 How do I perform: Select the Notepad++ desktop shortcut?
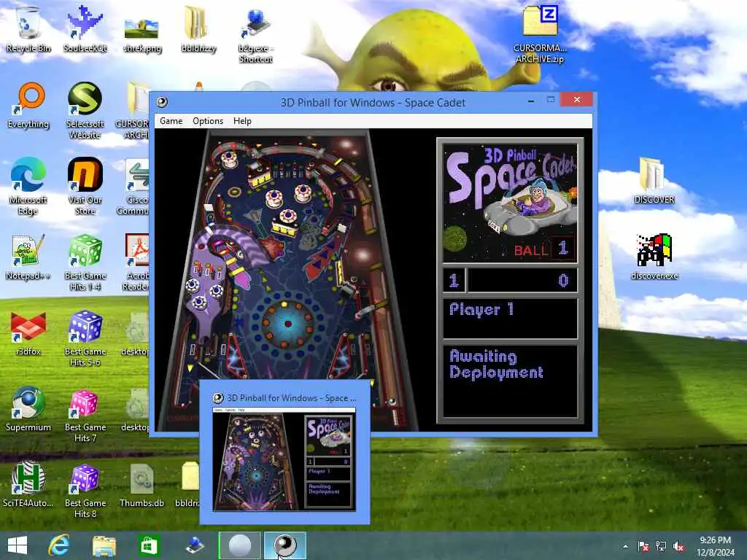[x=28, y=257]
